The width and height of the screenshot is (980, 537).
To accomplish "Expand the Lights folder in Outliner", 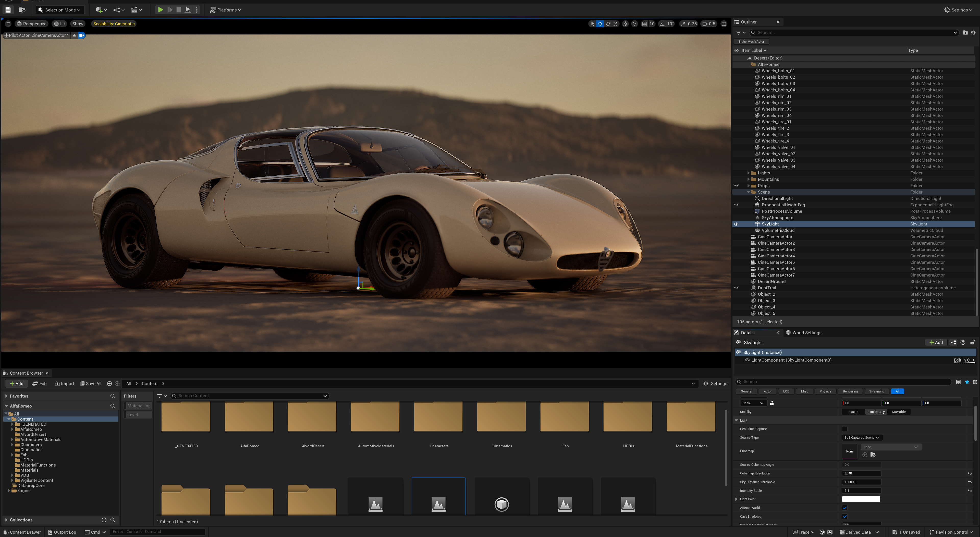I will [x=748, y=173].
